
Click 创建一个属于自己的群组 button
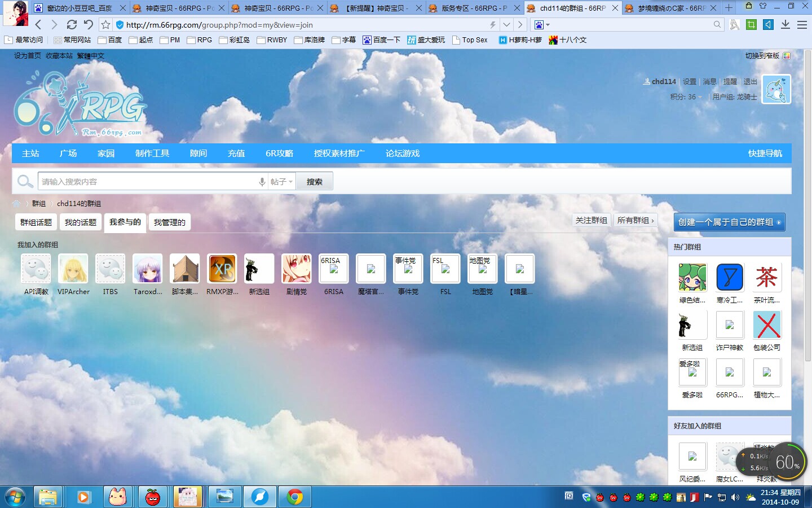click(x=729, y=222)
